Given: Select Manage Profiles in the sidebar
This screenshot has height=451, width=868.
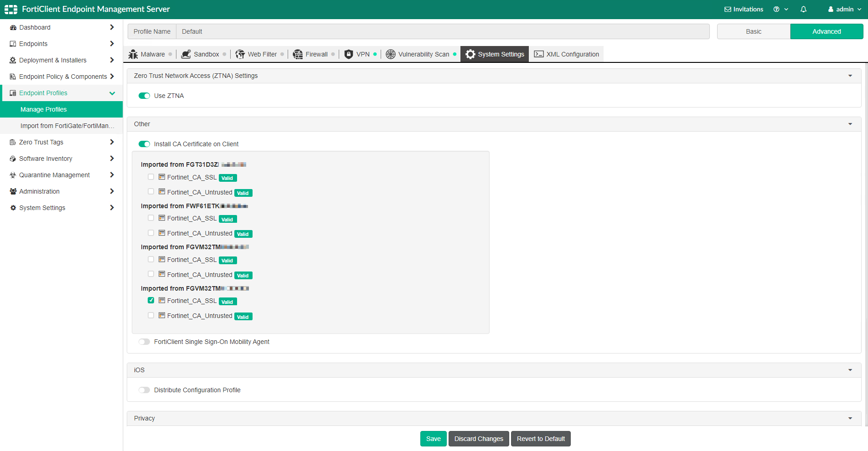Looking at the screenshot, I should point(43,109).
